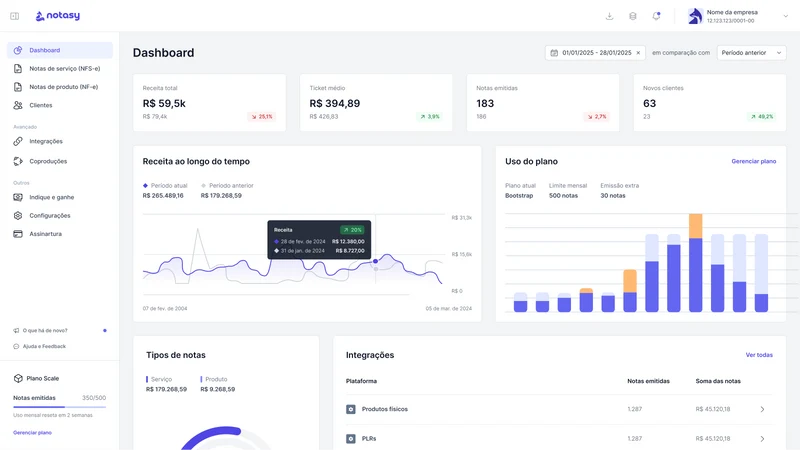Toggle the Serviço legend in Tipos de notas
This screenshot has height=450, width=800.
click(159, 380)
